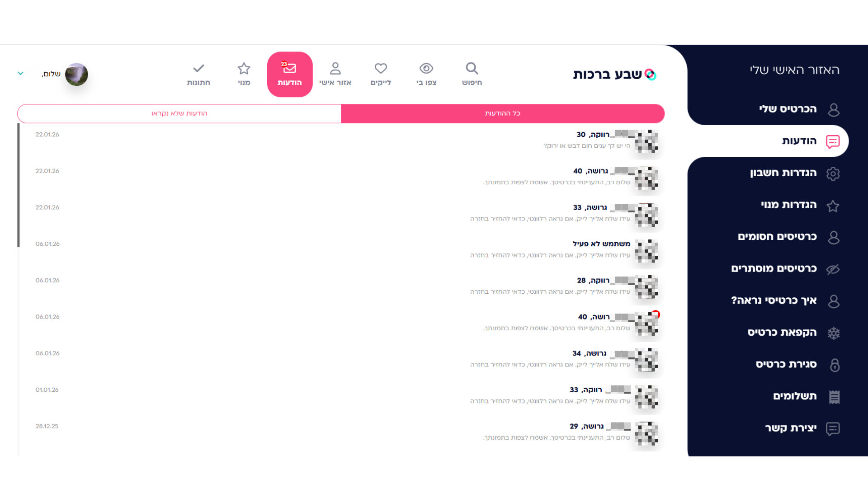
Task: Click the user avatar picture next to שלום
Action: click(x=76, y=74)
